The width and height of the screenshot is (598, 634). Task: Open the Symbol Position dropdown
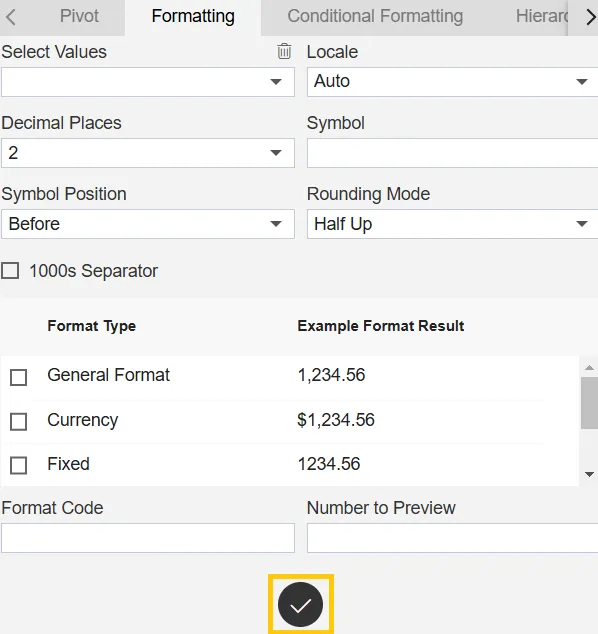pos(148,224)
